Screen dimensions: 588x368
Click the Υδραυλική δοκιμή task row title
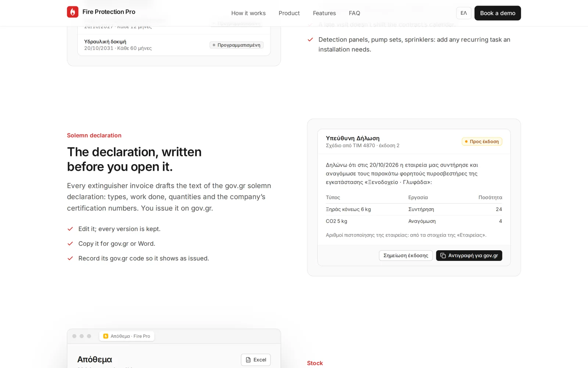pyautogui.click(x=105, y=42)
